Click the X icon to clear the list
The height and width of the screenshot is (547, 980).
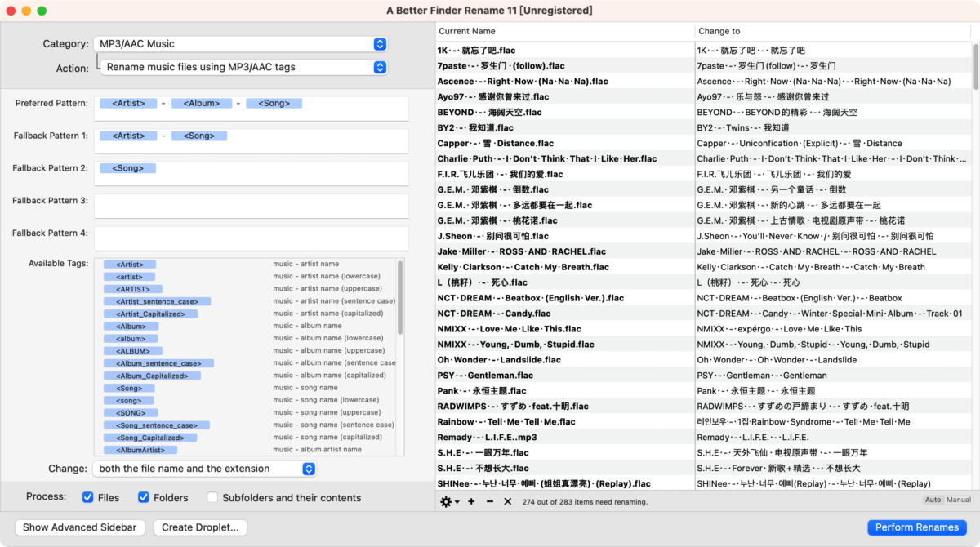[507, 501]
